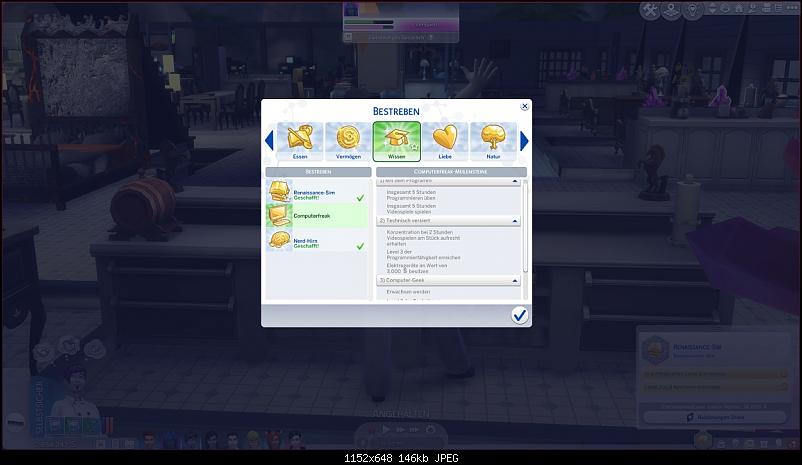
Task: Click 'Insgesamt 5 Stunden Programmieren üben' goal
Action: click(411, 195)
